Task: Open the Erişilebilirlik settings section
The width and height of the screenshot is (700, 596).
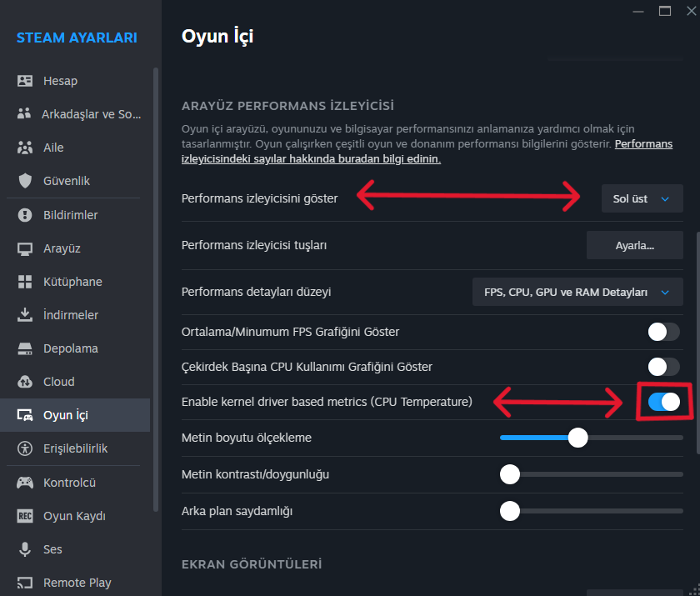Action: coord(75,448)
